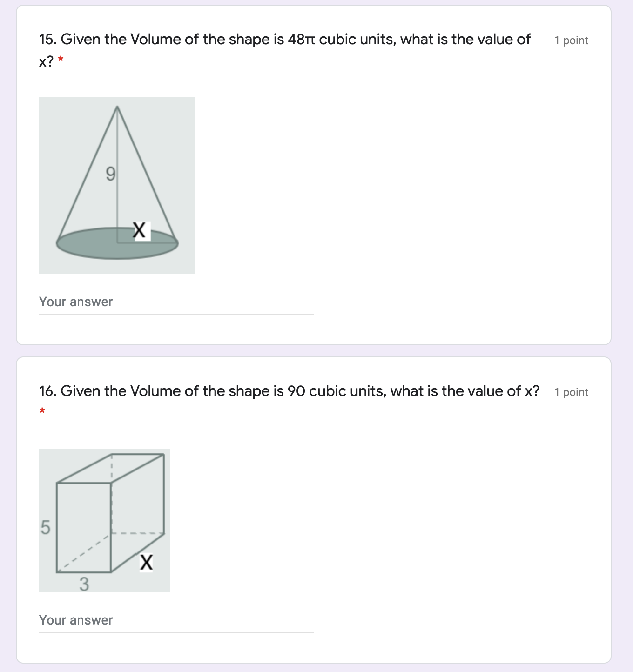Screen dimensions: 633x672
Task: Click the Your answer placeholder under question 16
Action: 75,620
